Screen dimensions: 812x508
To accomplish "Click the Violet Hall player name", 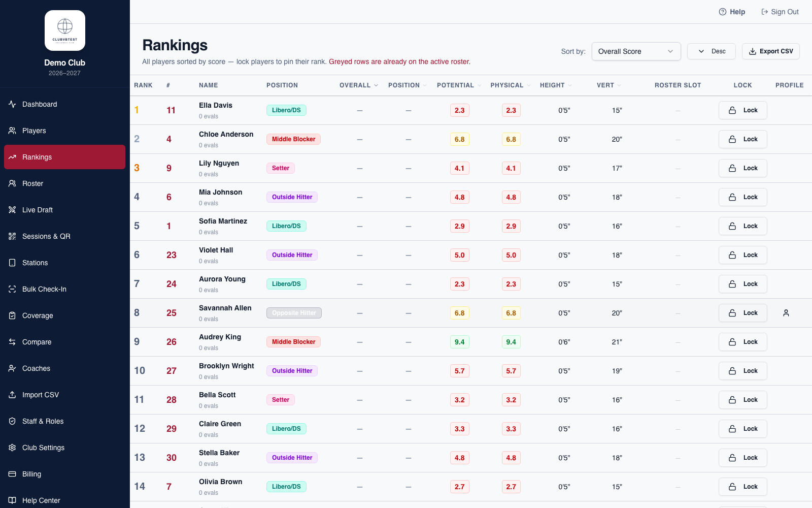I will point(216,250).
